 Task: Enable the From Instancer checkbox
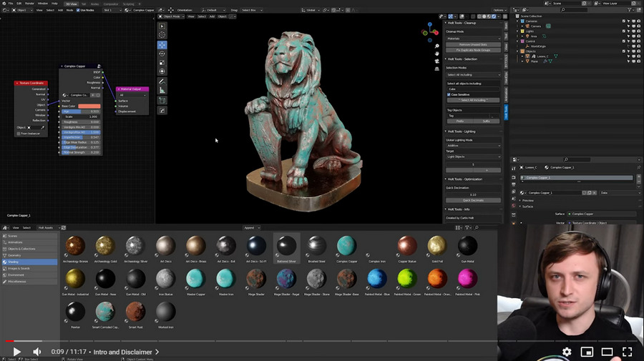tap(19, 134)
